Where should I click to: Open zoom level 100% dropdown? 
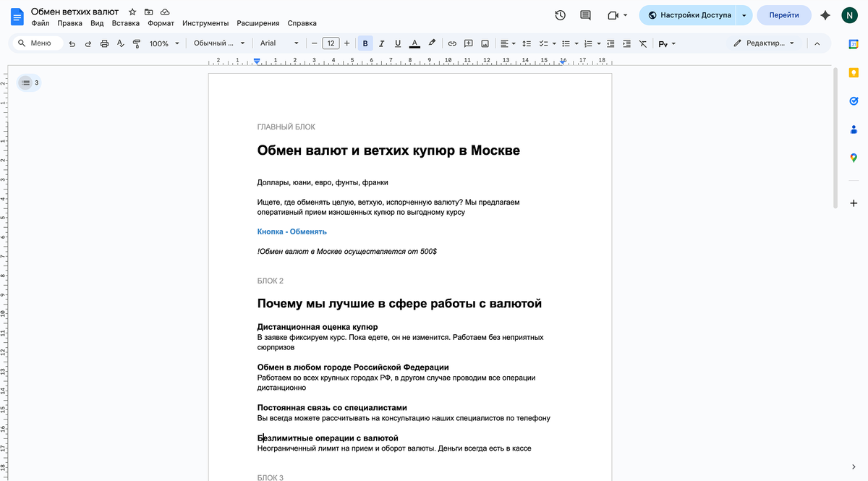(163, 43)
